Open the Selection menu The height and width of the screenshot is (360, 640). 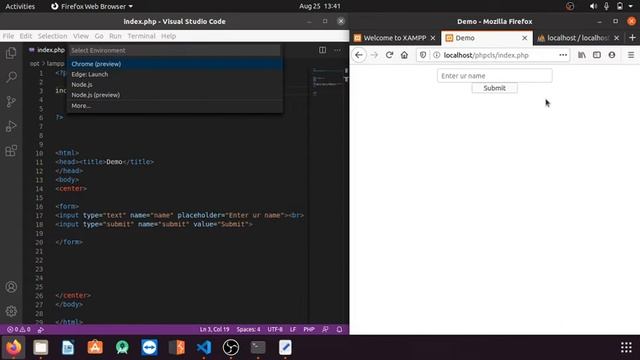click(52, 36)
